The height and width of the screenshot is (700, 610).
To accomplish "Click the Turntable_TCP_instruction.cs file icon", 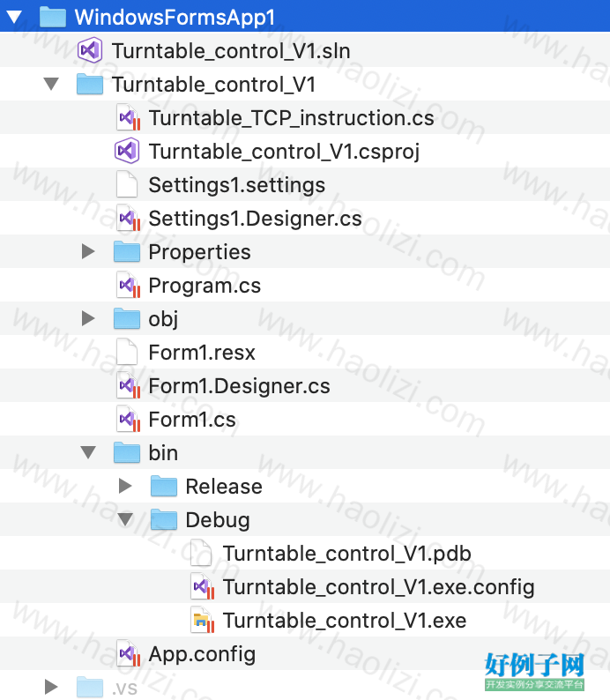I will pos(129,117).
